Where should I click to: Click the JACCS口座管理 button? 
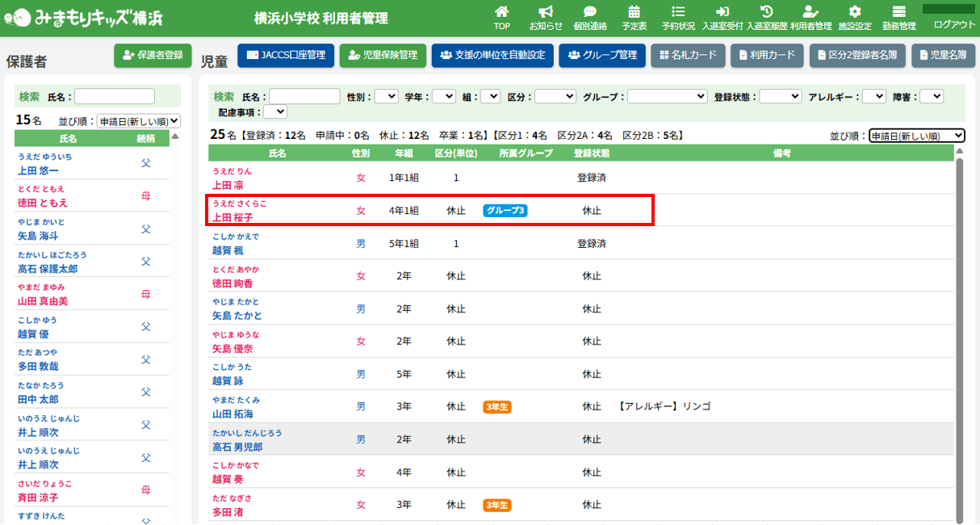pyautogui.click(x=286, y=55)
